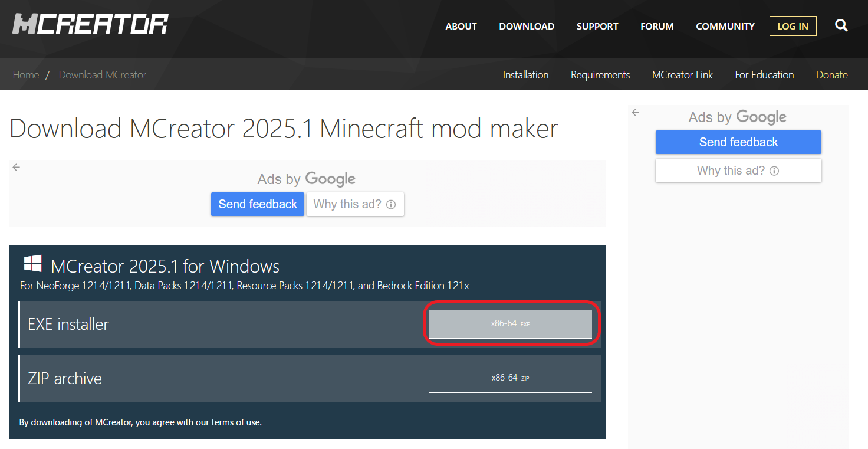The width and height of the screenshot is (868, 449).
Task: Open the Donate page
Action: click(831, 74)
